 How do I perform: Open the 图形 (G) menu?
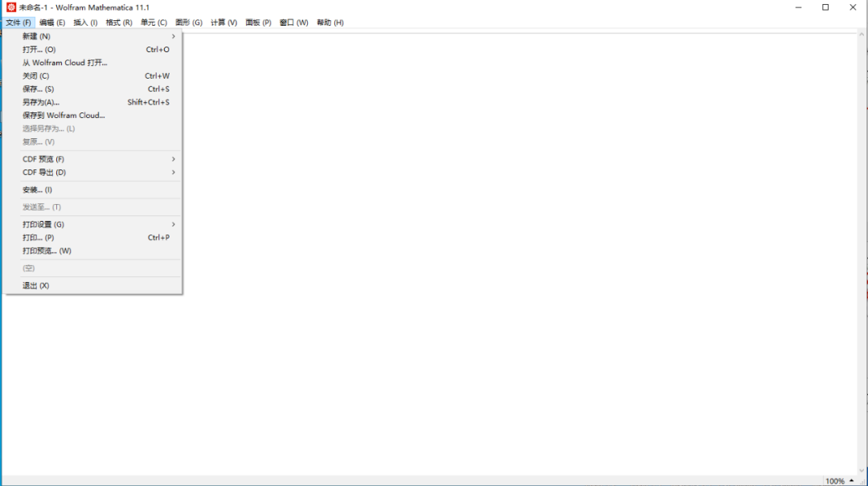189,22
